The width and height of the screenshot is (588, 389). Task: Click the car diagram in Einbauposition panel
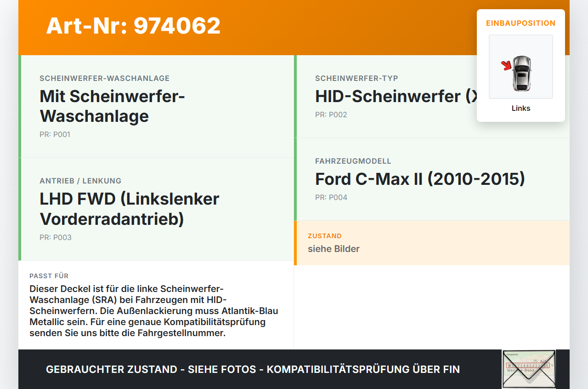520,66
